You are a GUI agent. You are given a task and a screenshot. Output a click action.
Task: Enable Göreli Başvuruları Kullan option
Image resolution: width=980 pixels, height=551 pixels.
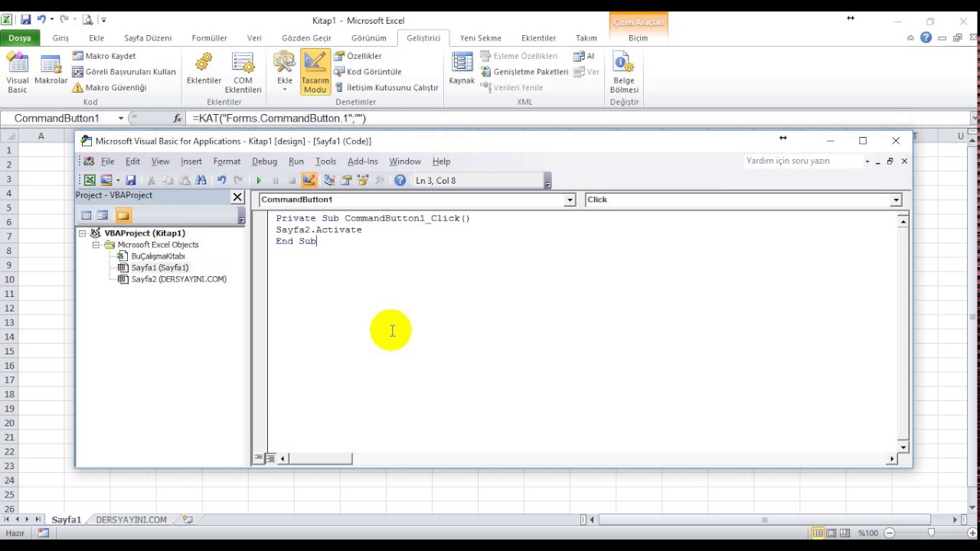click(x=124, y=72)
